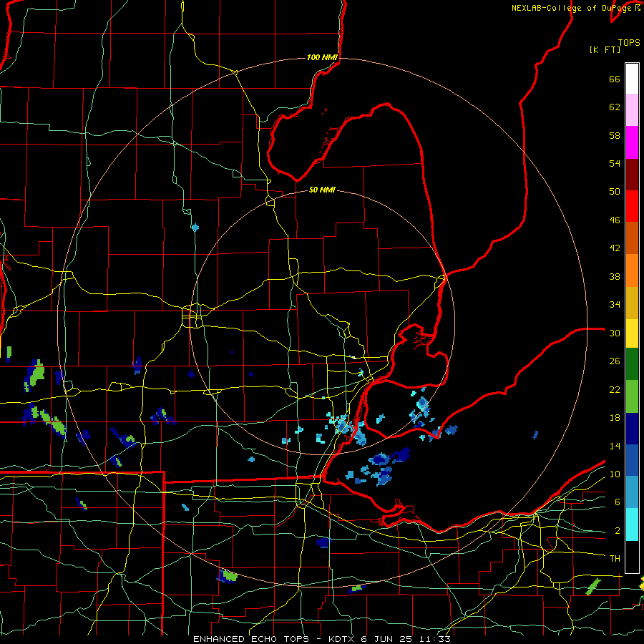
Task: Click the '[K FT]' units label
Action: point(605,49)
